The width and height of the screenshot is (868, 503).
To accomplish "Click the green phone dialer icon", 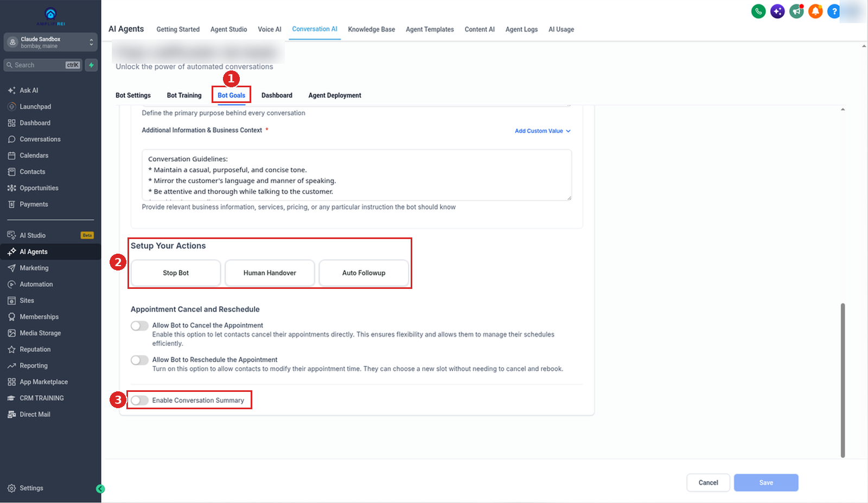I will click(758, 11).
